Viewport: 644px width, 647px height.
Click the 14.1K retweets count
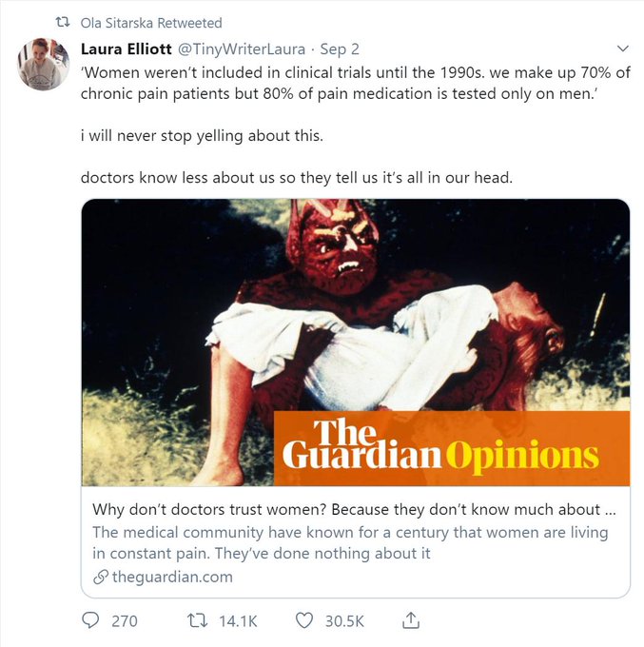[x=238, y=620]
